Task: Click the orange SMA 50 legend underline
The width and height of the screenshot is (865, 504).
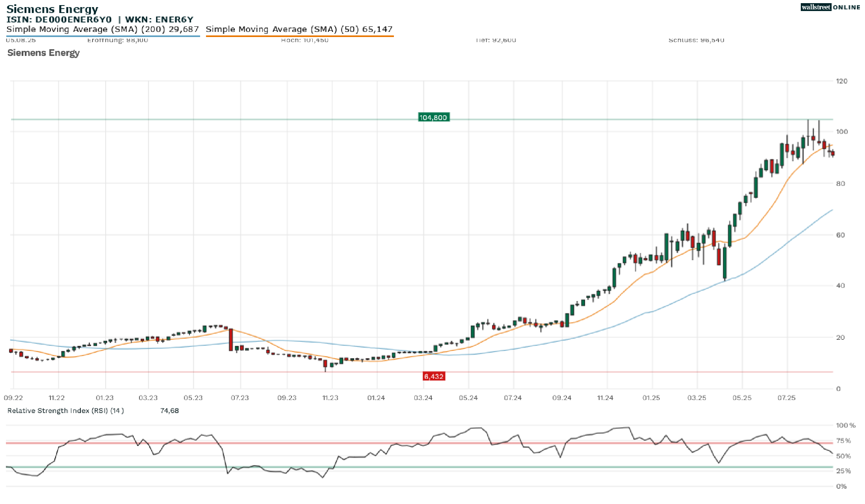Action: click(300, 36)
